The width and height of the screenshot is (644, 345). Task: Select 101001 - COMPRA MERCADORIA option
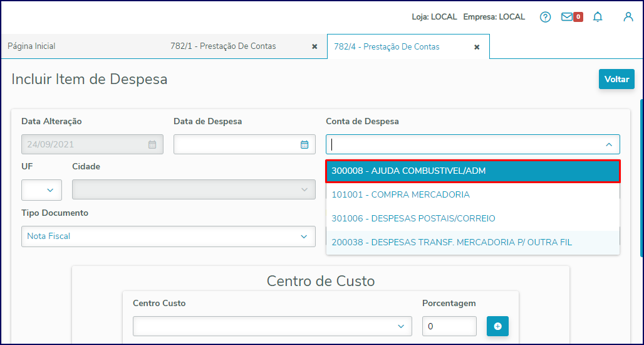(x=473, y=195)
